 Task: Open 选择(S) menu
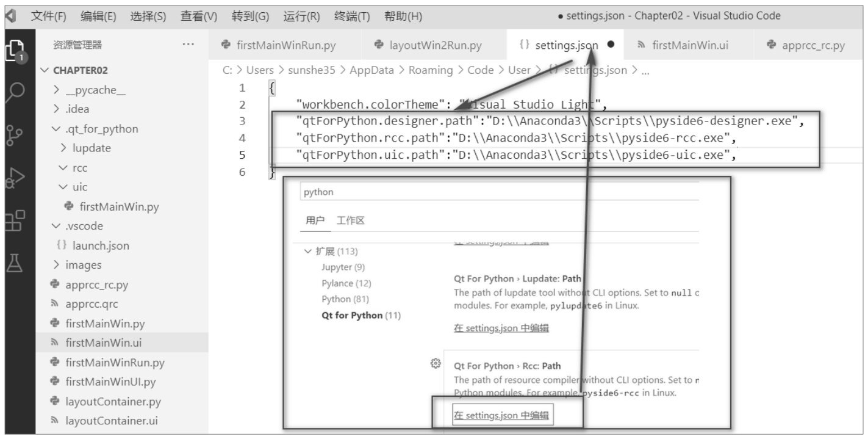pyautogui.click(x=149, y=15)
